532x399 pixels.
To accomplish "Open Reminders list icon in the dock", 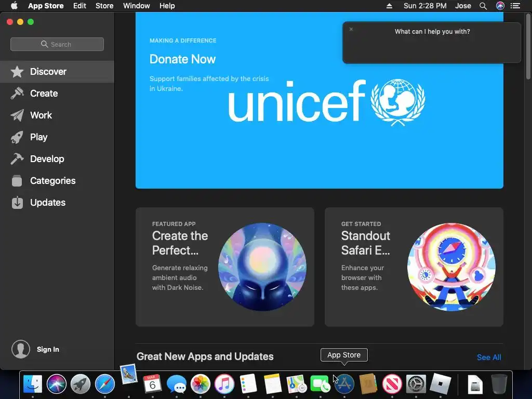I will [x=248, y=384].
